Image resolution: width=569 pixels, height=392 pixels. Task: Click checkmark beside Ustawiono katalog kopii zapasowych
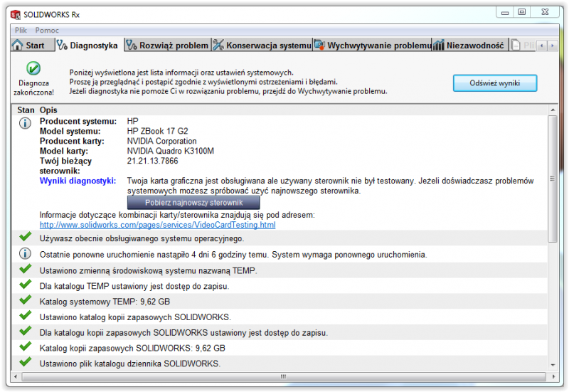point(26,316)
